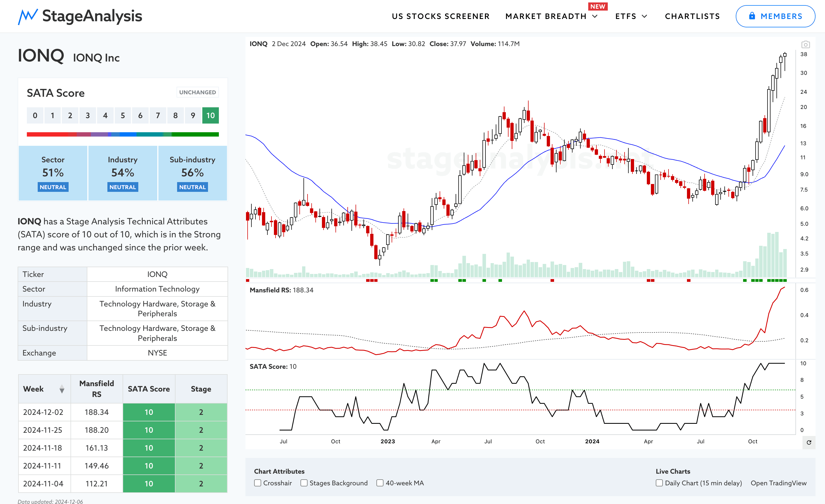825x504 pixels.
Task: Click the 2024 time axis label
Action: (592, 441)
